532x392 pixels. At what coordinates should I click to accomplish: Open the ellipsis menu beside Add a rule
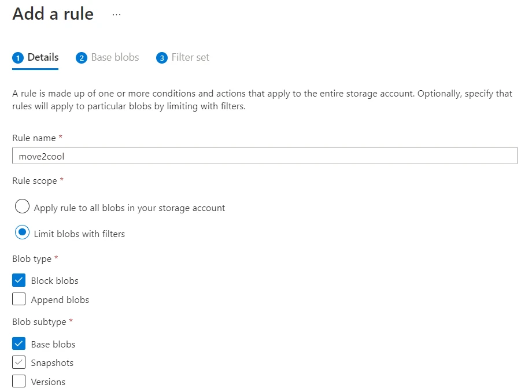[x=116, y=14]
